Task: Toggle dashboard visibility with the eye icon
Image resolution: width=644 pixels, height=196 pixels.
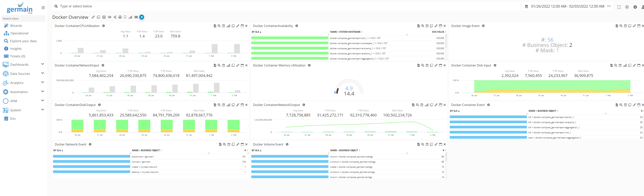Action: click(x=110, y=17)
